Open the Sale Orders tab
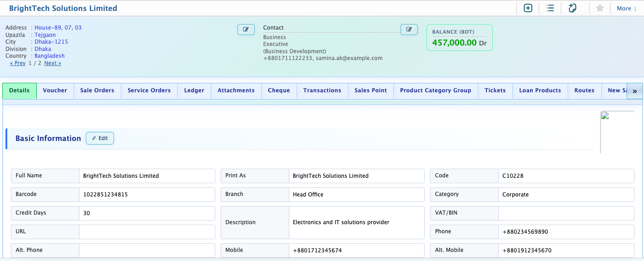This screenshot has width=644, height=261. pos(97,91)
